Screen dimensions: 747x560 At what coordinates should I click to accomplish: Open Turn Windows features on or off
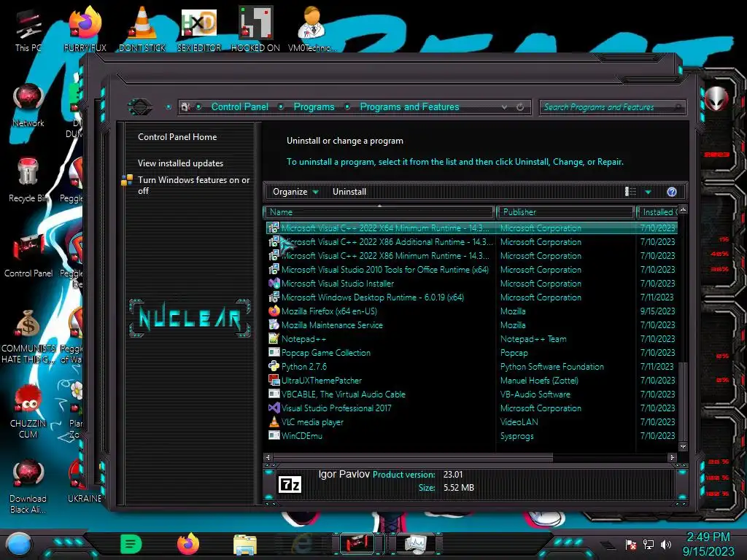(193, 185)
